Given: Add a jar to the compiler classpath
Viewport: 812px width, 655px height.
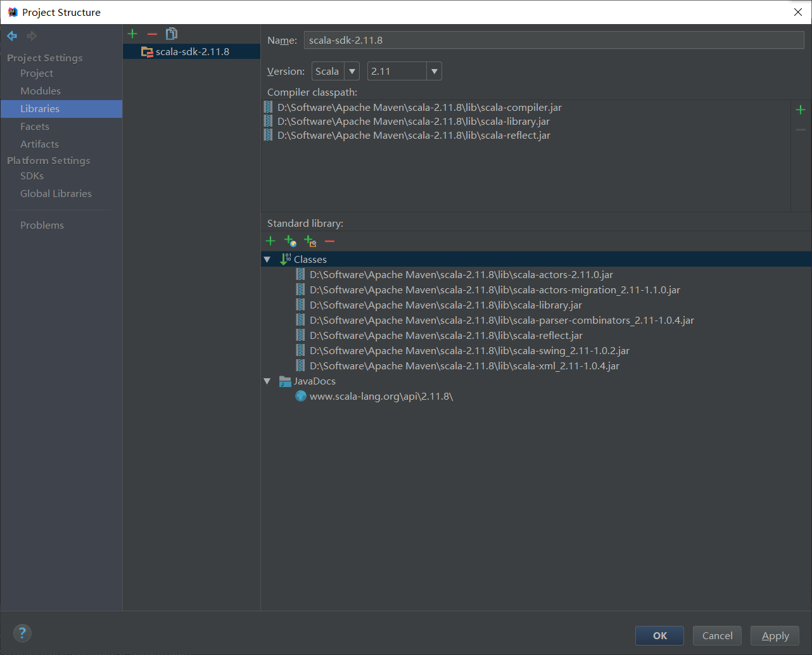Looking at the screenshot, I should 801,110.
